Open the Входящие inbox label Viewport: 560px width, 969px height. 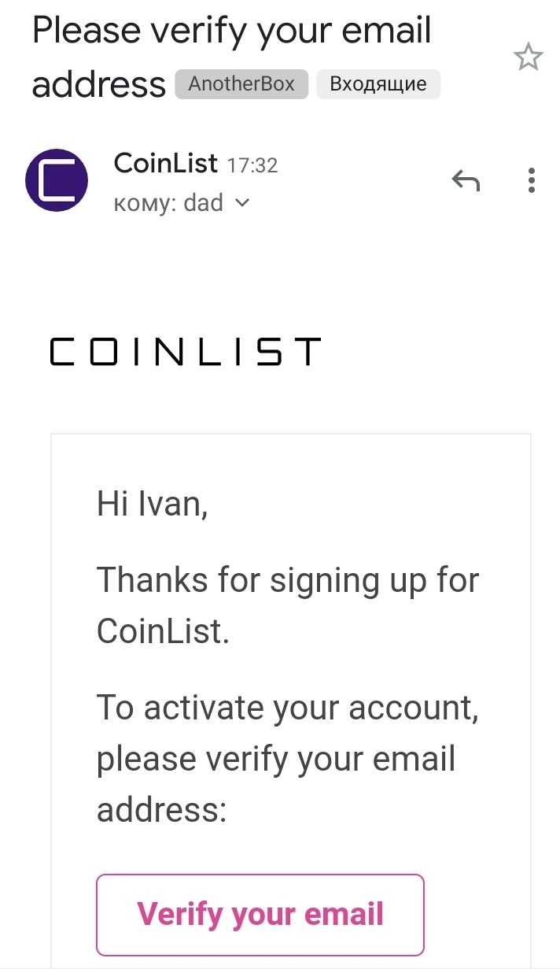tap(378, 84)
